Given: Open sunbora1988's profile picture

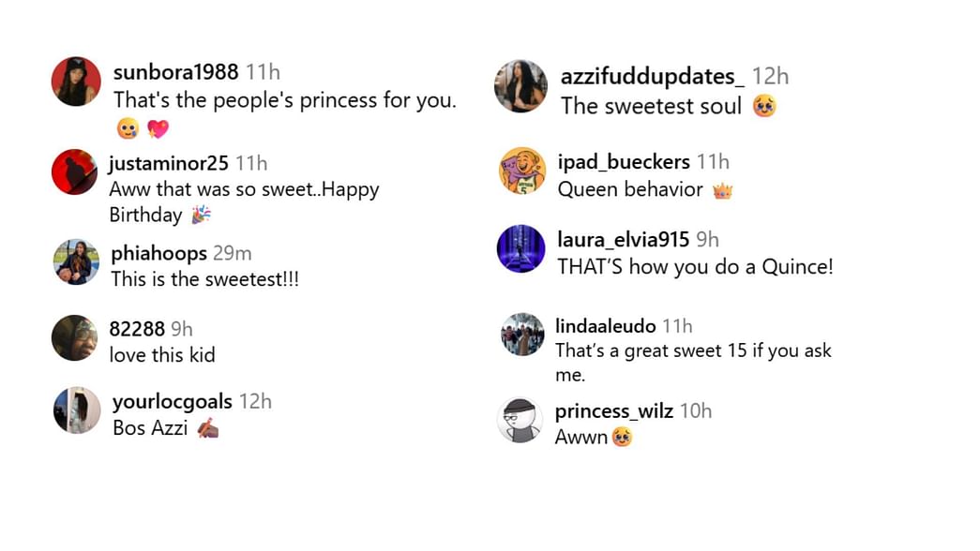Looking at the screenshot, I should coord(76,82).
